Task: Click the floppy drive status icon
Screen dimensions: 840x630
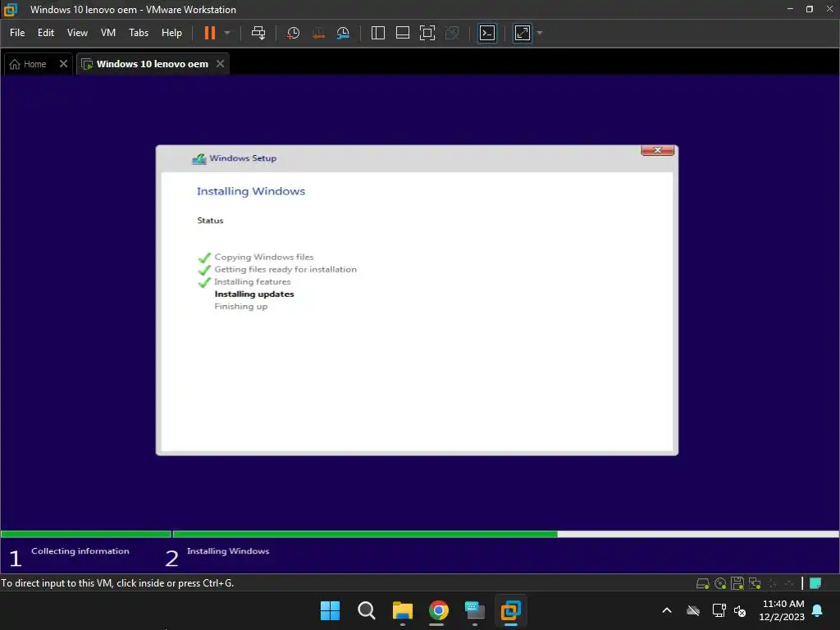Action: pos(737,583)
